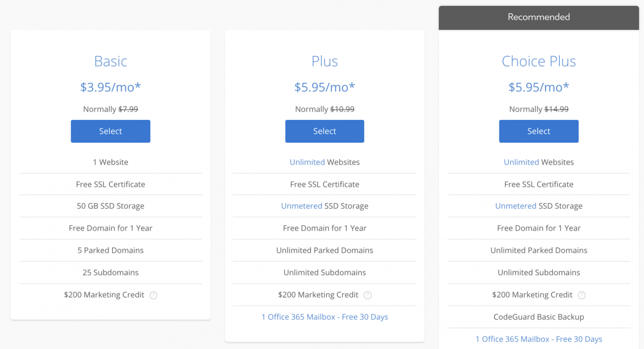Screen dimensions: 644x349
Task: Click the Plus plan Marketing Credit question icon
Action: [368, 295]
